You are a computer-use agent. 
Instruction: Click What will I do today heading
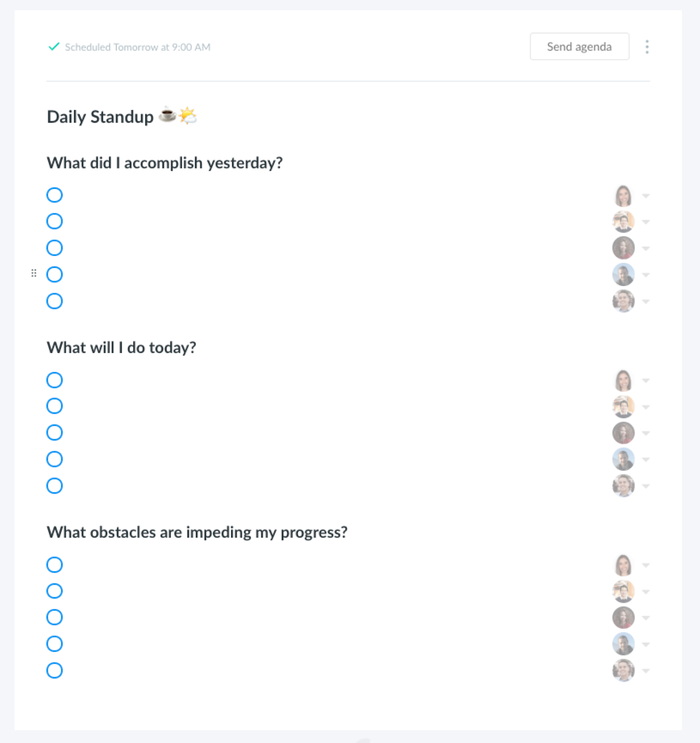(122, 347)
